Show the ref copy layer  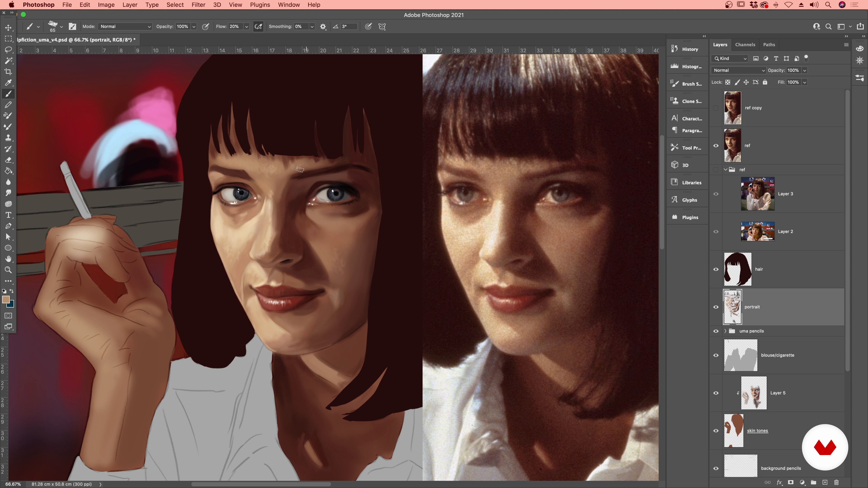click(716, 108)
